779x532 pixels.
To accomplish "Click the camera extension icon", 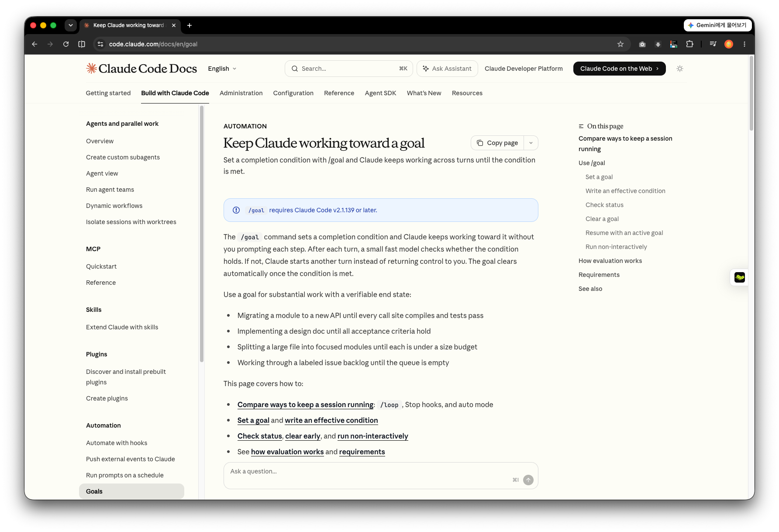I will click(642, 44).
